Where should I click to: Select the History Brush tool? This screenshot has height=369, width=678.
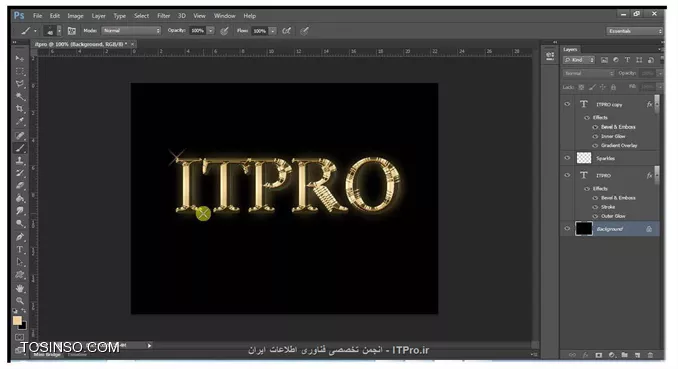click(x=20, y=173)
